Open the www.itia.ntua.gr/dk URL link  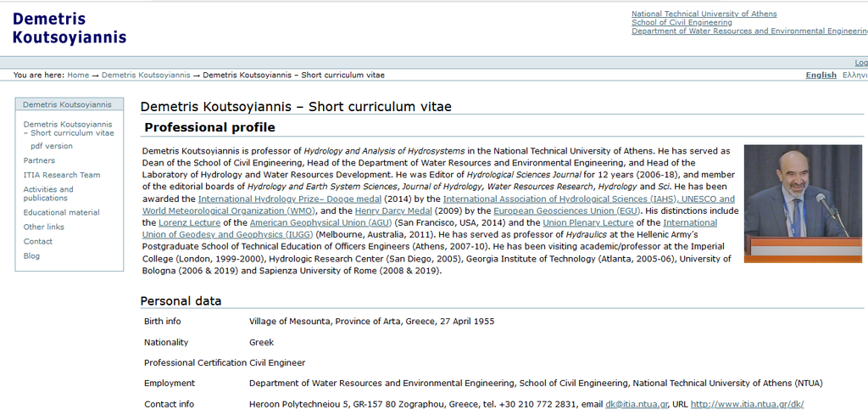click(x=747, y=405)
